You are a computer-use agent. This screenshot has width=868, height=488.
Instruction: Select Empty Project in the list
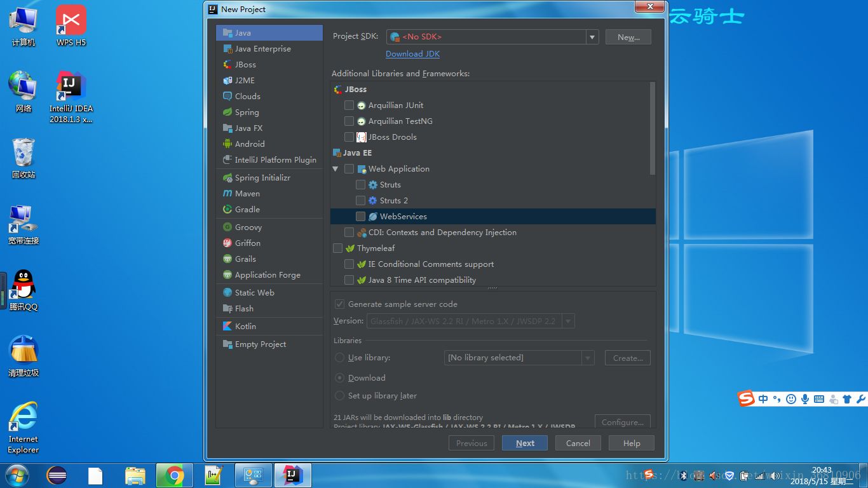point(269,344)
